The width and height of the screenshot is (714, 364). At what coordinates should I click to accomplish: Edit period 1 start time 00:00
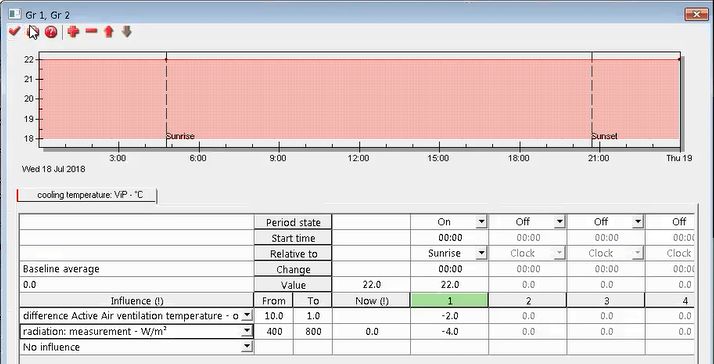click(x=450, y=238)
